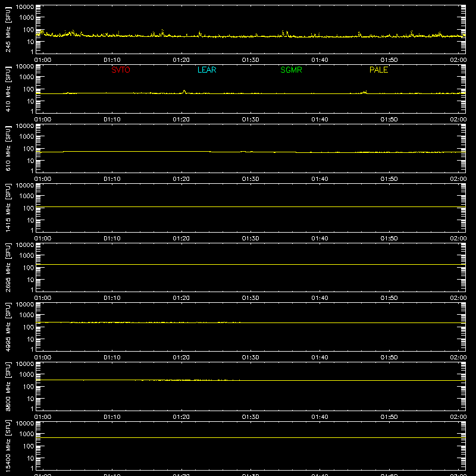Click the 10000 value on the 4995 MHz axis

(x=25, y=305)
